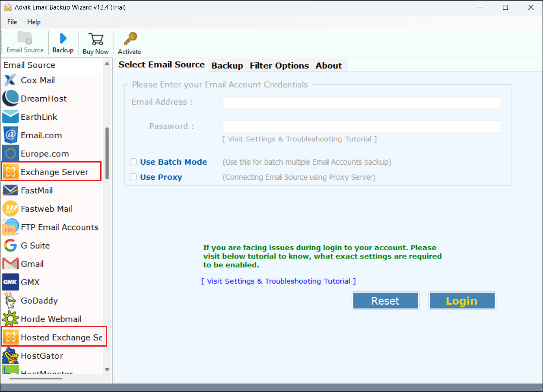543x392 pixels.
Task: Click the Login button
Action: [462, 301]
